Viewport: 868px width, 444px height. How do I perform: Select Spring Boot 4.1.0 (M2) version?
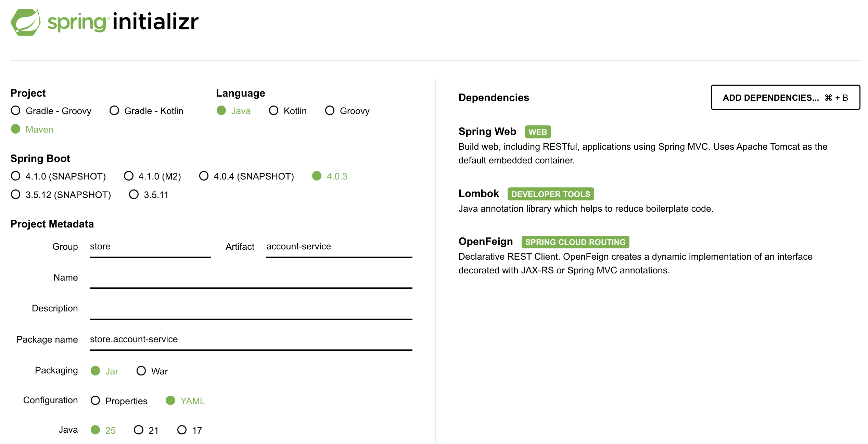coord(129,176)
